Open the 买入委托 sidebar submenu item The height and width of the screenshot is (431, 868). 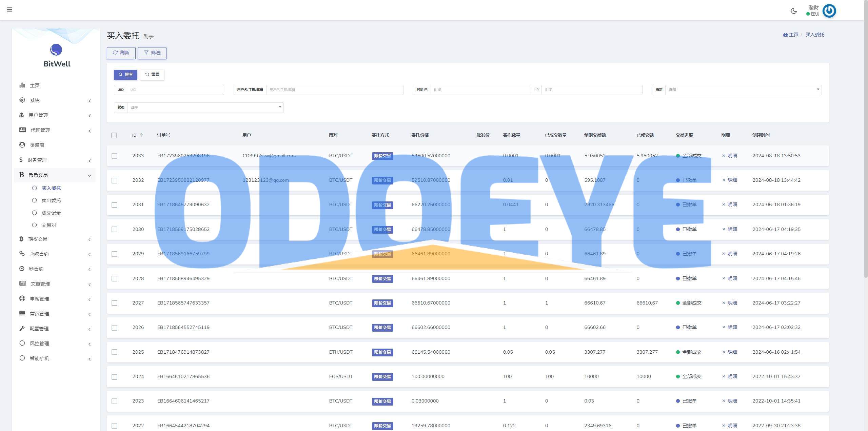pos(51,188)
